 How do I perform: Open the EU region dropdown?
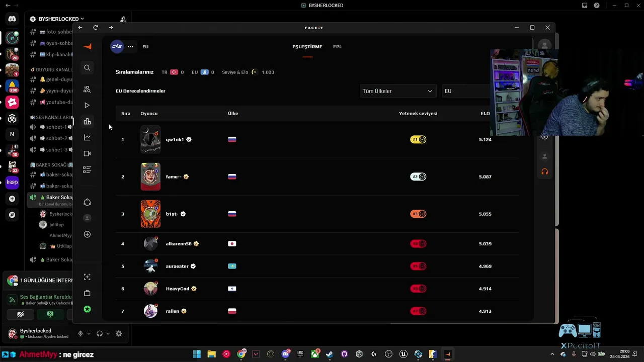click(x=465, y=91)
